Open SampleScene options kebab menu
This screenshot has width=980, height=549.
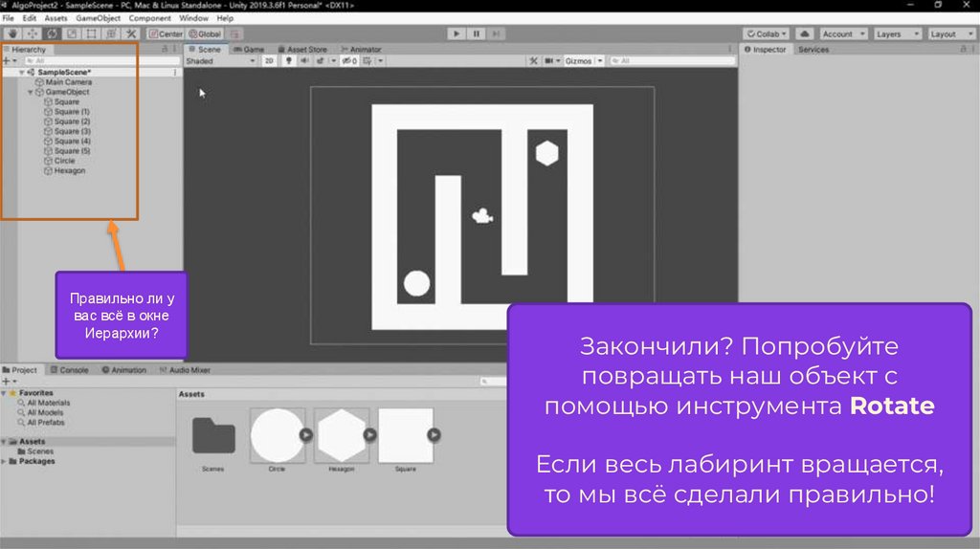click(x=175, y=73)
